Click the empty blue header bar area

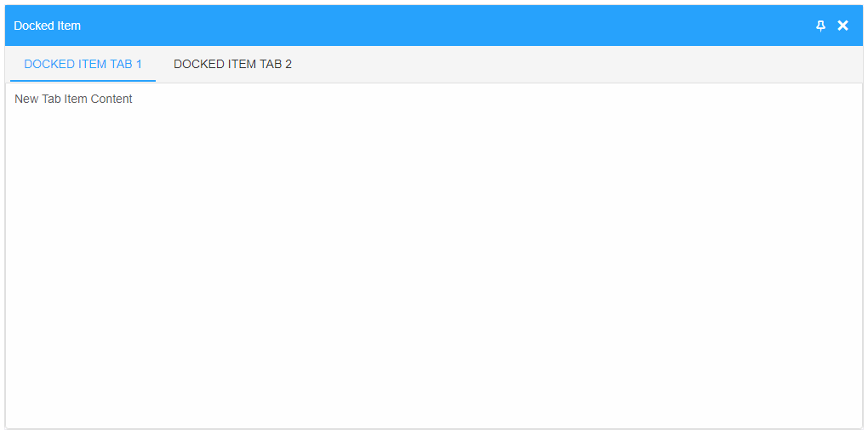point(443,26)
